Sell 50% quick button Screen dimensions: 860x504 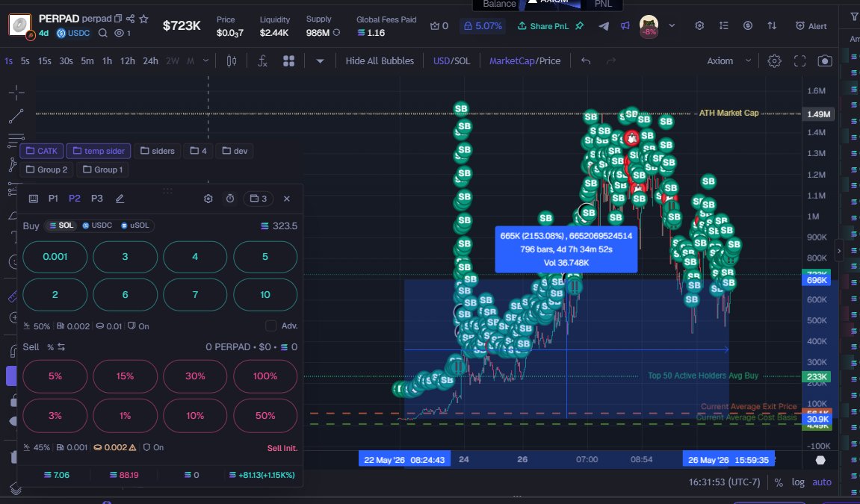point(265,415)
